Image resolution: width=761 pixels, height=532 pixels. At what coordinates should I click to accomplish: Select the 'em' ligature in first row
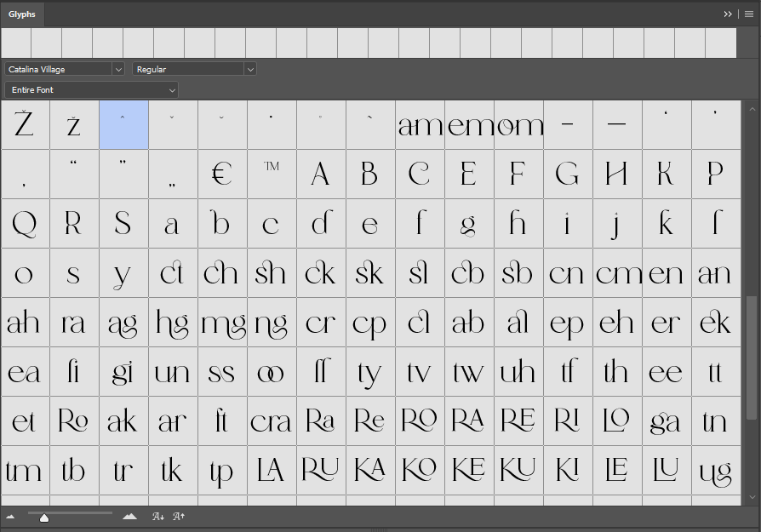(469, 125)
